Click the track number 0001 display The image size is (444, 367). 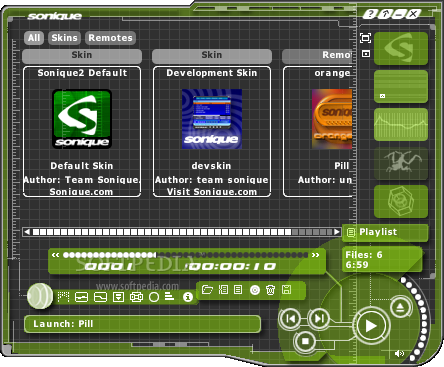click(x=108, y=266)
